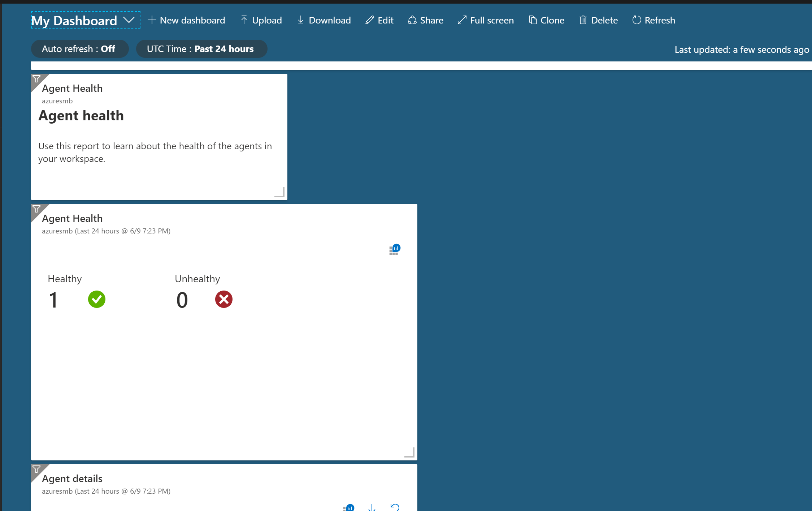Change UTC Time from Past 24 hours
812x511 pixels.
point(201,48)
